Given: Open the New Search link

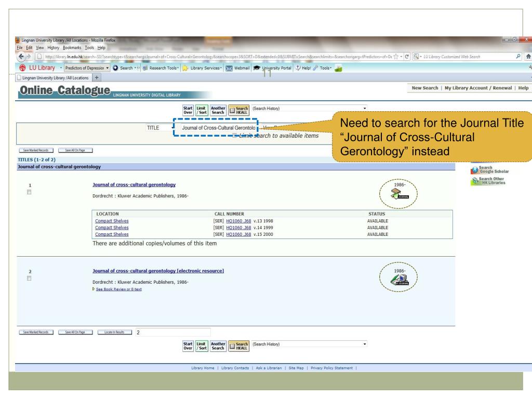Looking at the screenshot, I should click(425, 88).
